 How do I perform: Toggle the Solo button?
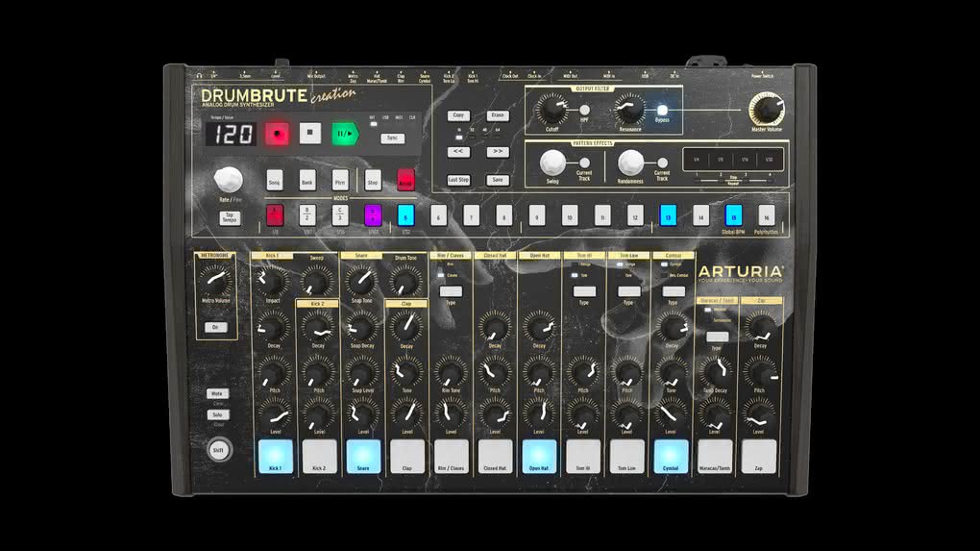tap(217, 414)
